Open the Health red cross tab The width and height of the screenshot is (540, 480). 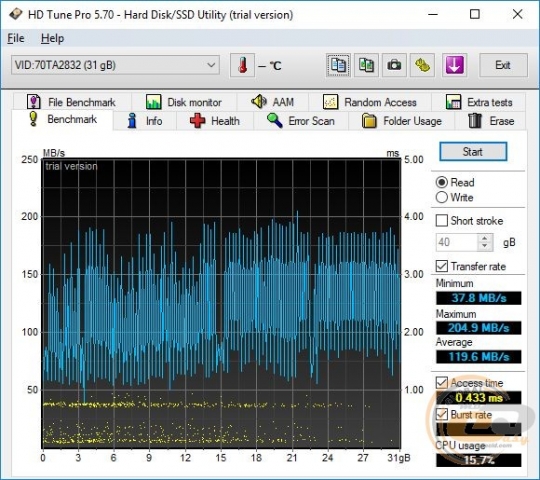pos(215,121)
